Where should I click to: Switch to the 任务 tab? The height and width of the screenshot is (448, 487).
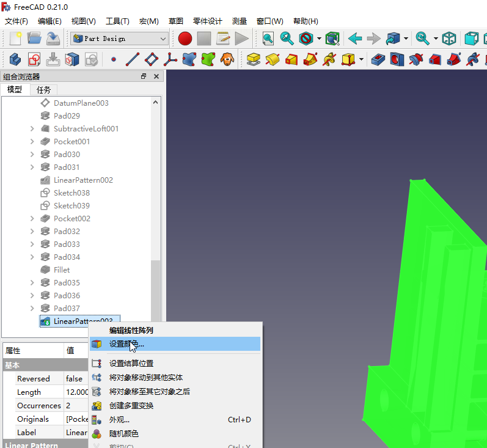tap(43, 90)
